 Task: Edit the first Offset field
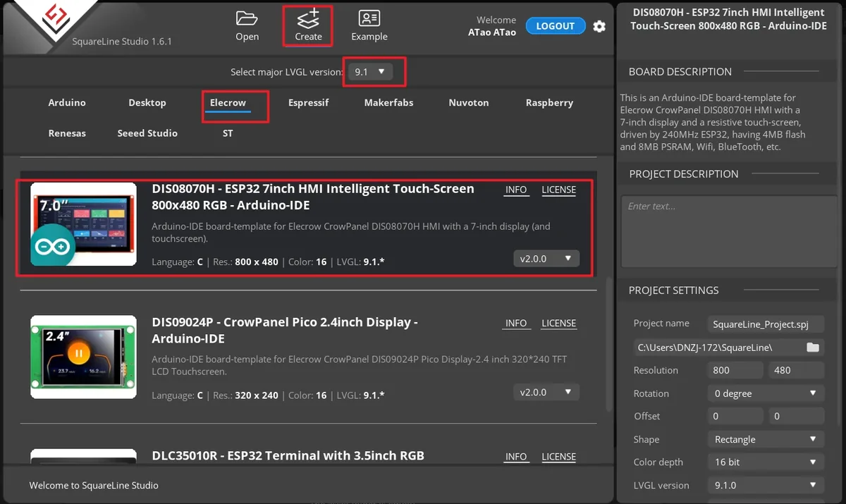[735, 416]
